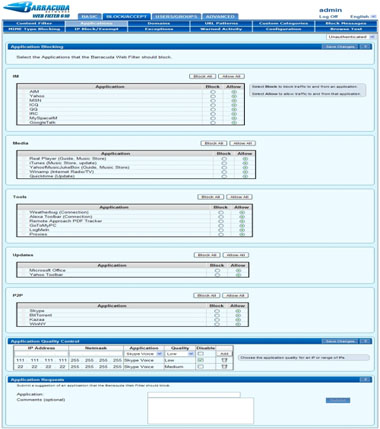This screenshot has width=380, height=429.
Task: Choose Allow for Microsoft Office updates
Action: 238,271
